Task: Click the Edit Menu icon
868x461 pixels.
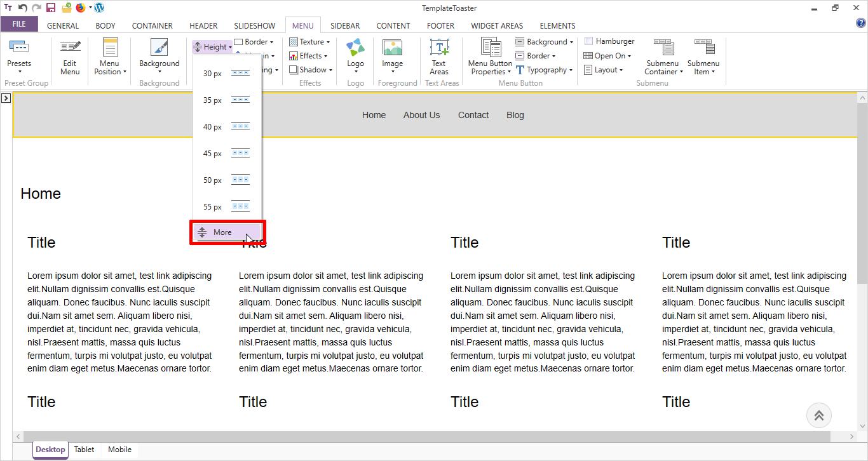Action: (70, 56)
